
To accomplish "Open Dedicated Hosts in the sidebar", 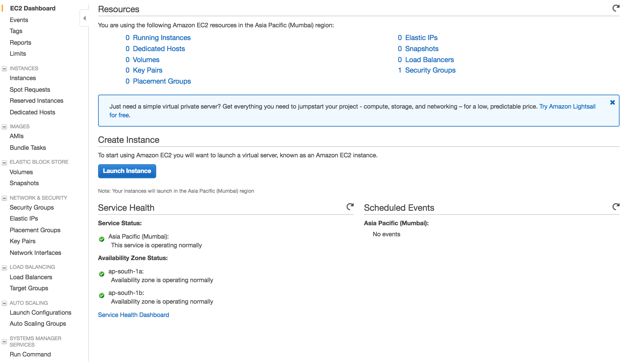I will (x=33, y=112).
